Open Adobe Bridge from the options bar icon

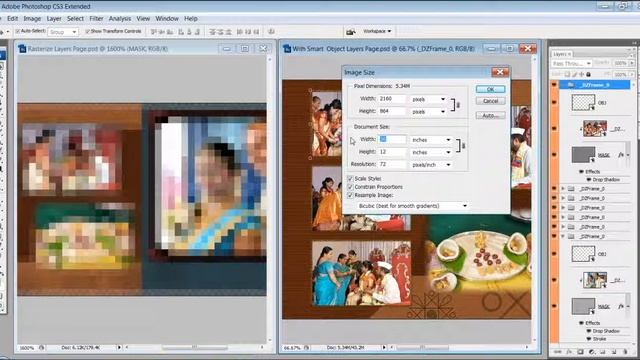click(x=350, y=32)
